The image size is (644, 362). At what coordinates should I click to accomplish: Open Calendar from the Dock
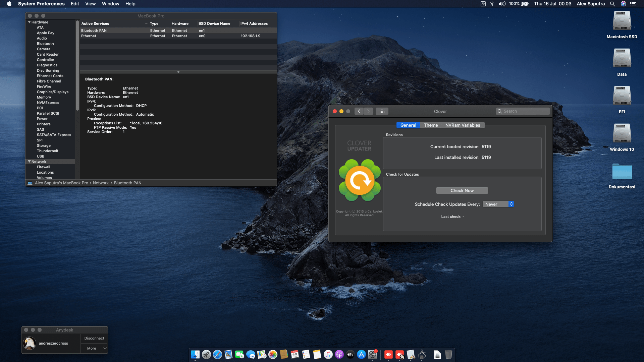(x=295, y=355)
